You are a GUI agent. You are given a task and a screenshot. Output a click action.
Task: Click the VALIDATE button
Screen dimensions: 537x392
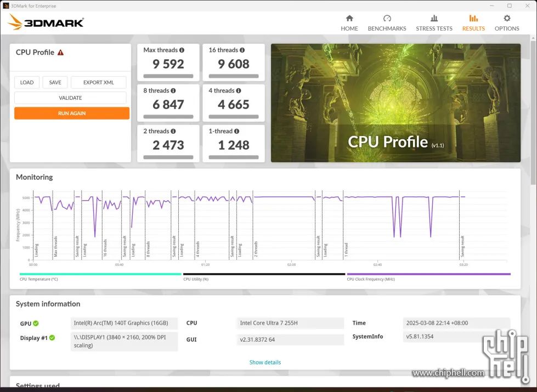click(70, 98)
